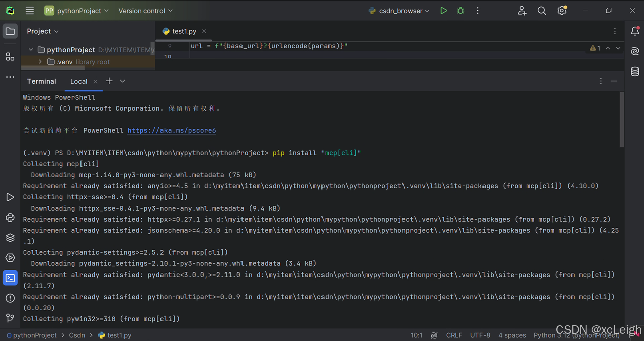Open the Database tool window icon

[635, 72]
